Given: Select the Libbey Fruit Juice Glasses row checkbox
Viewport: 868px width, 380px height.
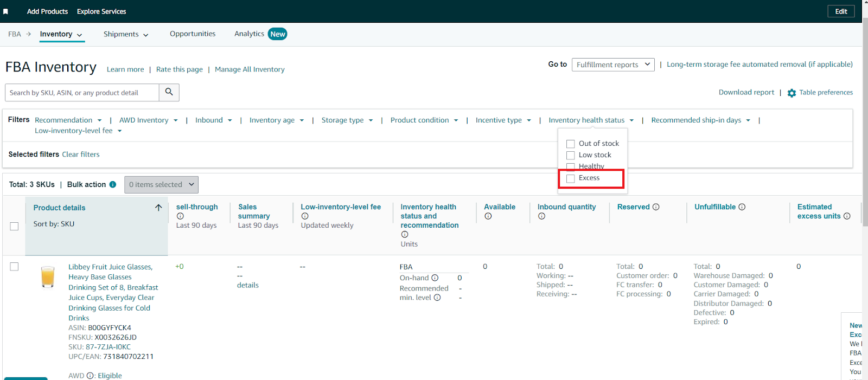Looking at the screenshot, I should [15, 267].
